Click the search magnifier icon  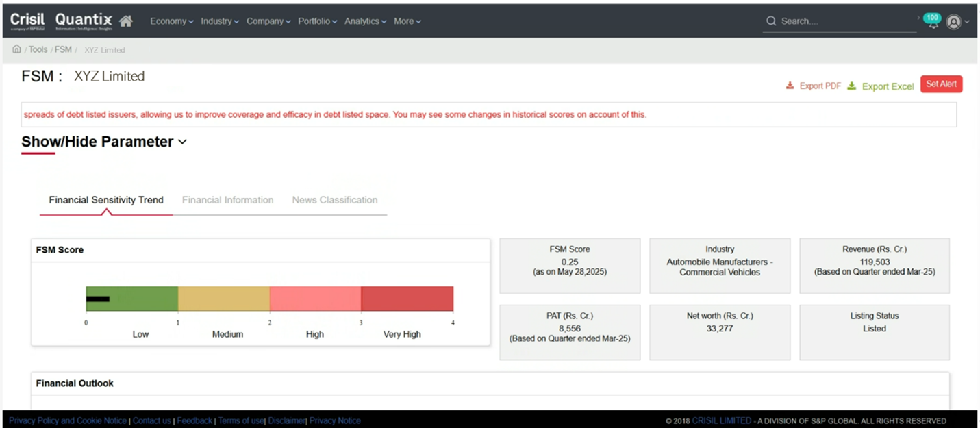pos(771,21)
